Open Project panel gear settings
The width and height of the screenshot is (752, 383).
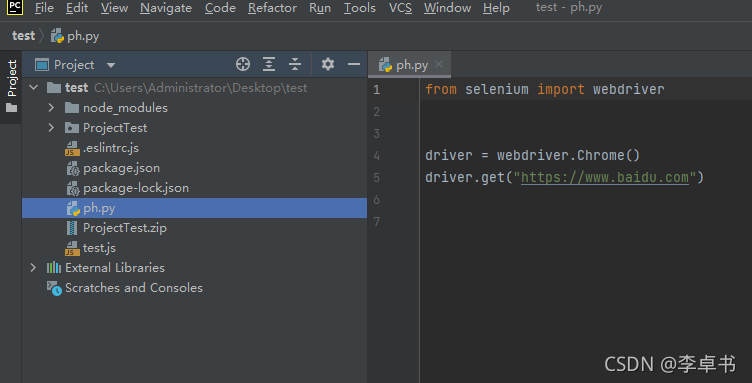click(x=328, y=64)
